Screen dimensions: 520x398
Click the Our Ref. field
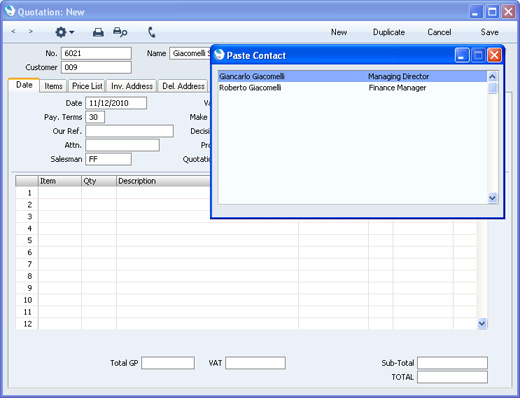tap(129, 131)
